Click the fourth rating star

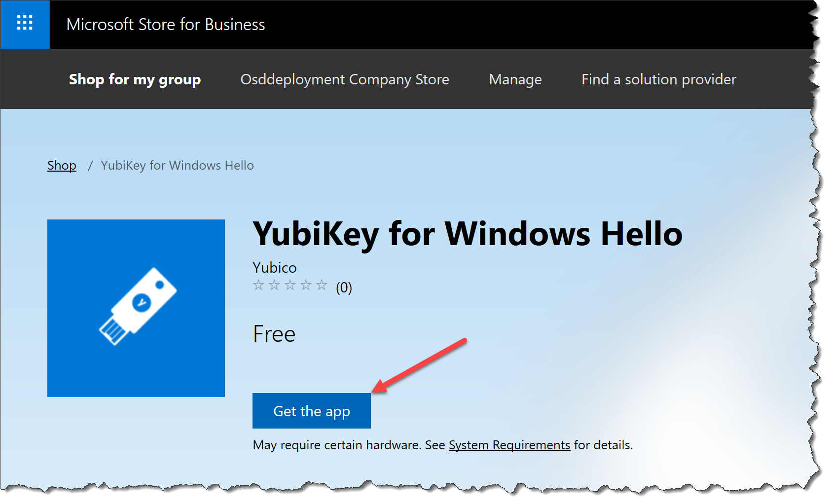click(x=306, y=285)
